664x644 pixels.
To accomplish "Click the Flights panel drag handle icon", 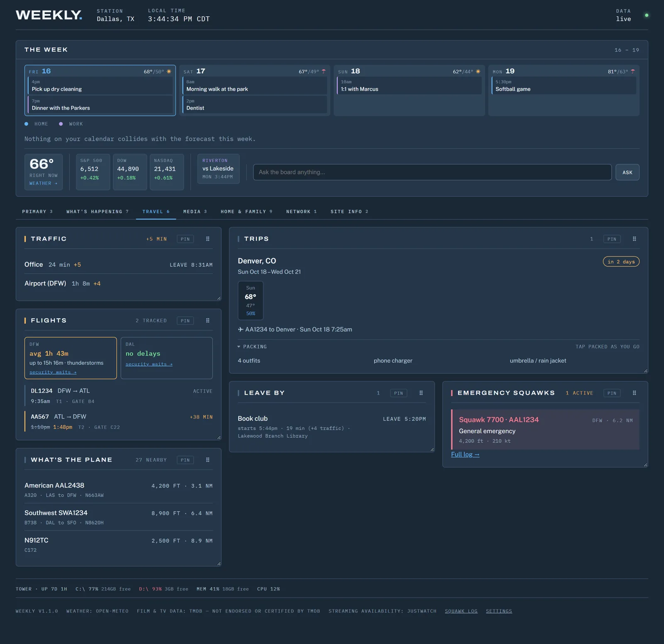I will click(208, 321).
